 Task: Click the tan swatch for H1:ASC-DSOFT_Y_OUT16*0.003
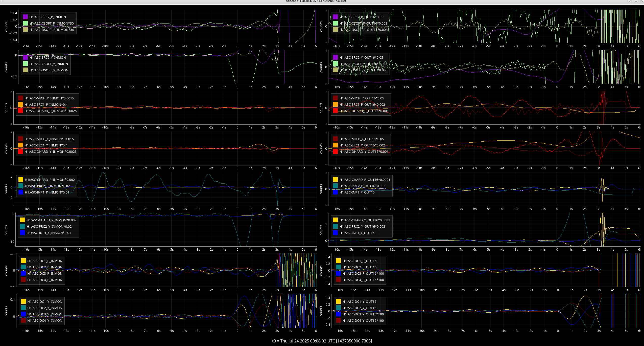[335, 70]
